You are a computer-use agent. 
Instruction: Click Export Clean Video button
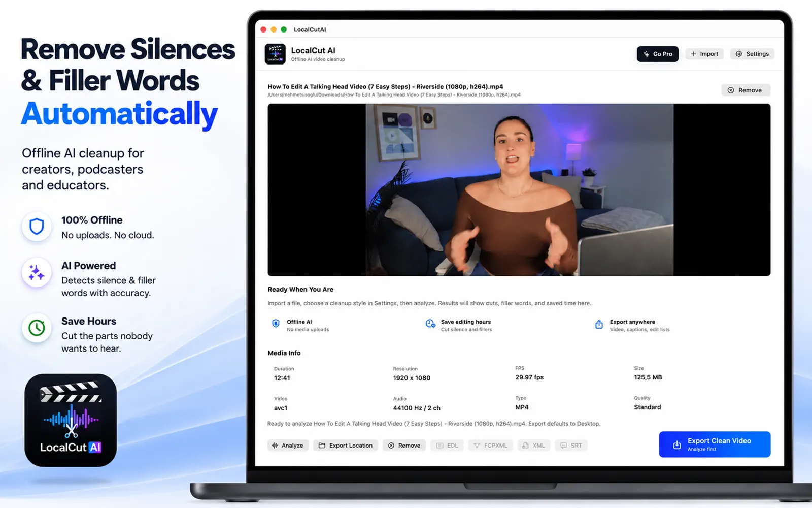tap(715, 444)
